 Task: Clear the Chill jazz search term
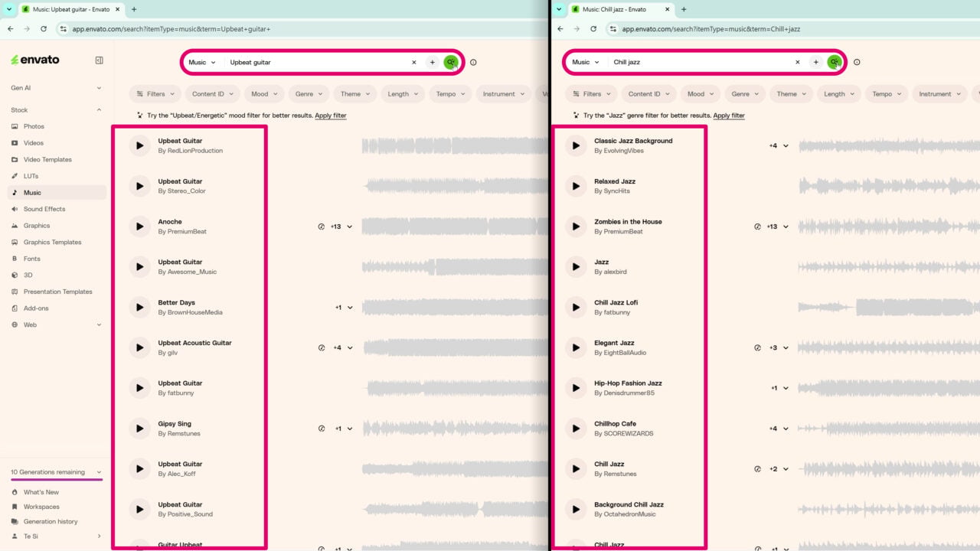(x=797, y=62)
